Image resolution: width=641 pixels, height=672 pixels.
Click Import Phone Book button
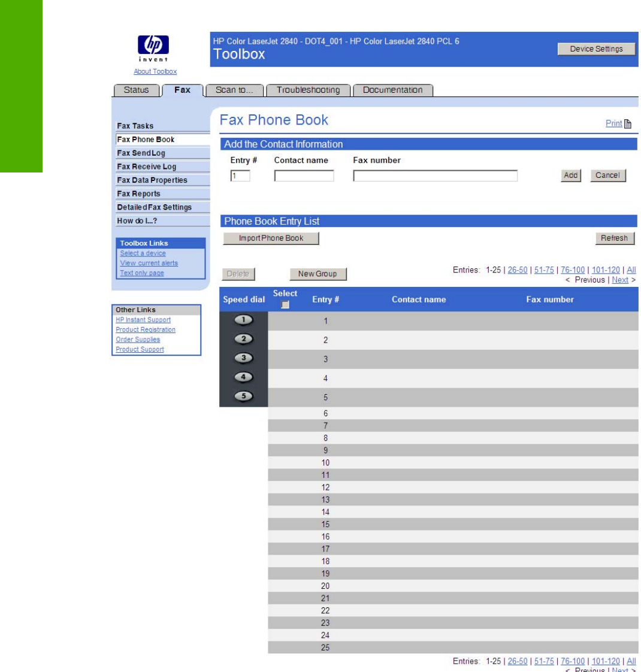[x=271, y=238]
